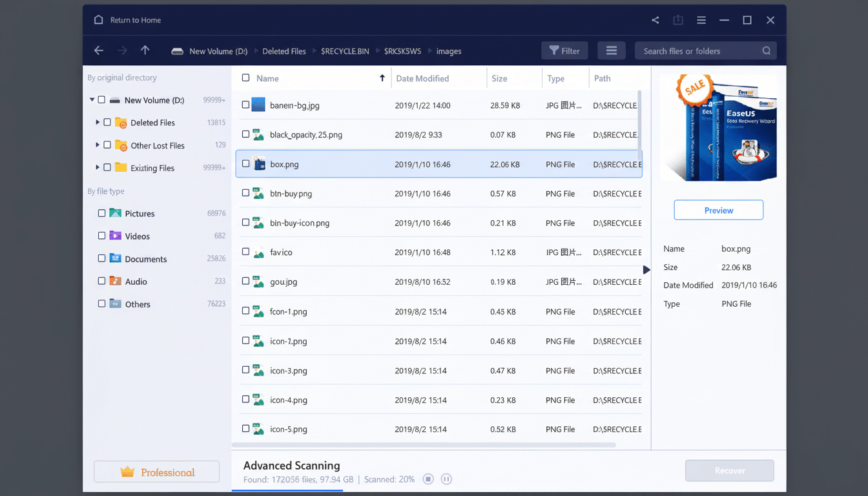868x496 pixels.
Task: Open the Filter options
Action: coord(564,50)
